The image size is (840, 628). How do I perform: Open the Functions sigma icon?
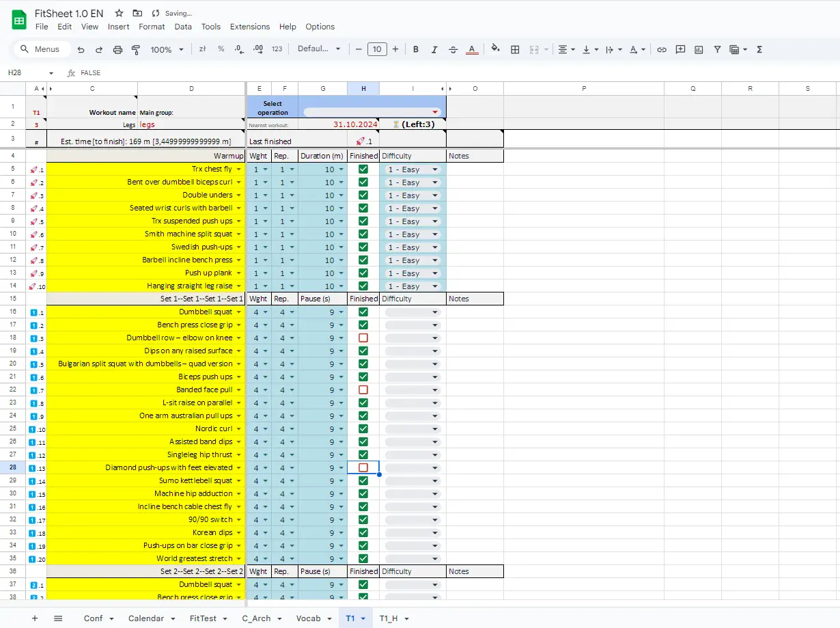point(759,50)
